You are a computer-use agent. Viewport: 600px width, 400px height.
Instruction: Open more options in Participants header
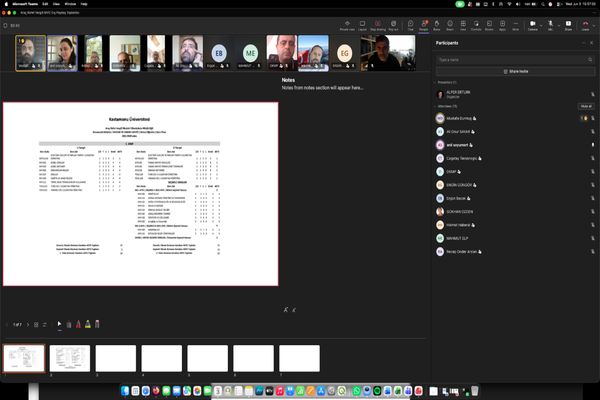583,43
